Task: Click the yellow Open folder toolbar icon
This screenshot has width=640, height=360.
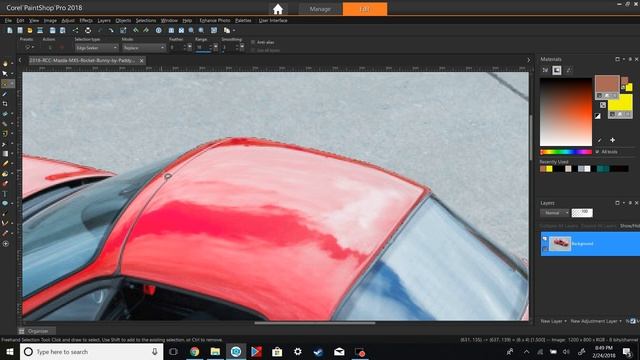Action: [x=30, y=30]
